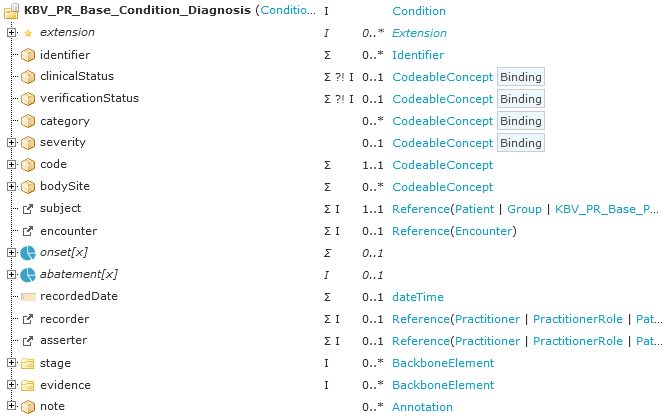Image resolution: width=668 pixels, height=418 pixels.
Task: Click the root profile folder icon
Action: (12, 11)
